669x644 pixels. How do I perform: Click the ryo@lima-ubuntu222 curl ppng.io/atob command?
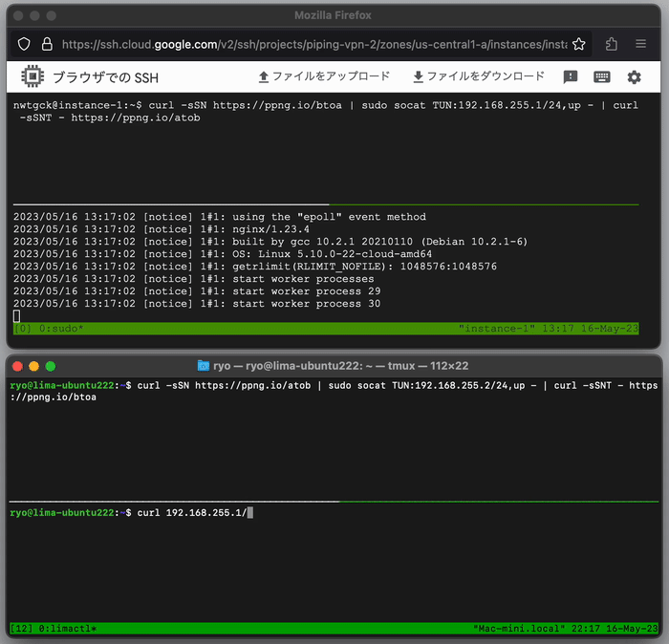pyautogui.click(x=334, y=386)
